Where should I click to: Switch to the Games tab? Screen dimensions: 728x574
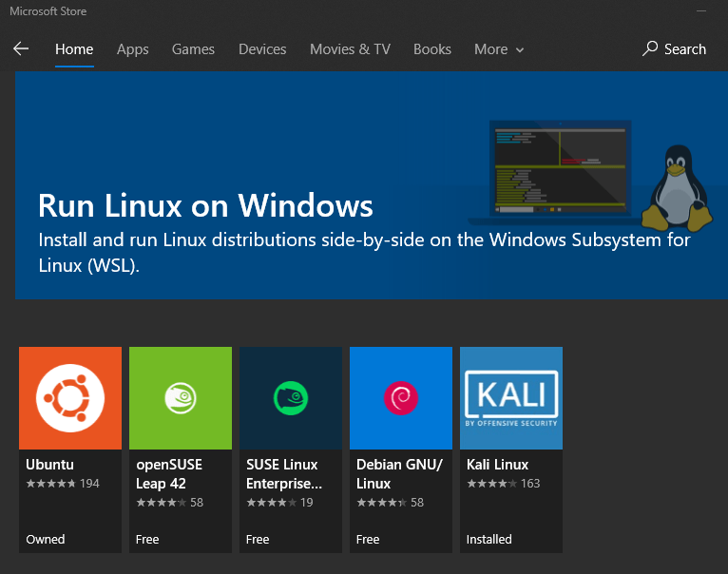(x=193, y=49)
